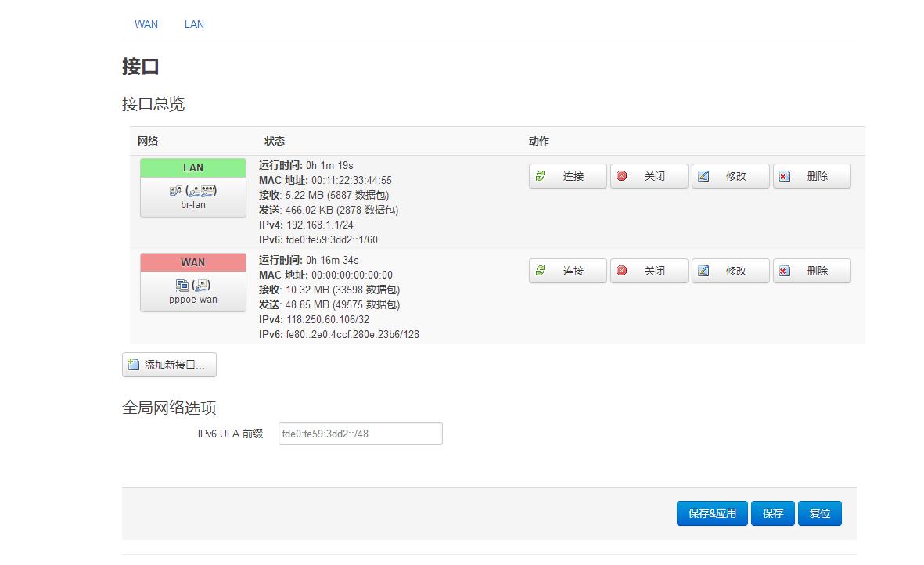Click the red stop icon on LAN 关闭 button
Viewport: 924px width, 565px height.
[x=622, y=175]
